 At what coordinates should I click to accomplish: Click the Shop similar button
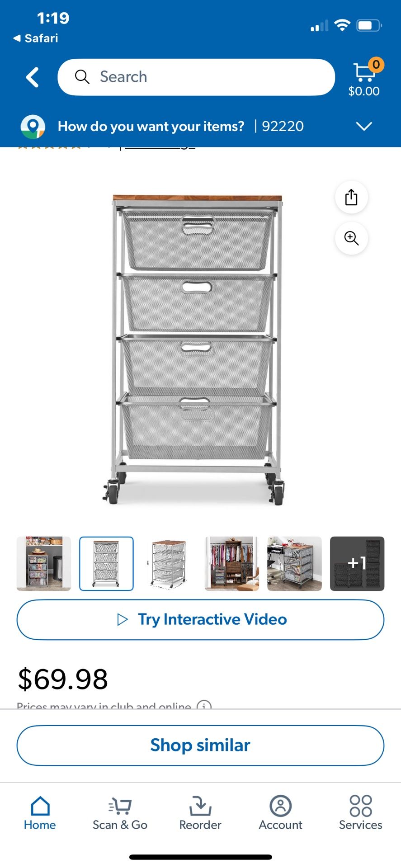[200, 745]
